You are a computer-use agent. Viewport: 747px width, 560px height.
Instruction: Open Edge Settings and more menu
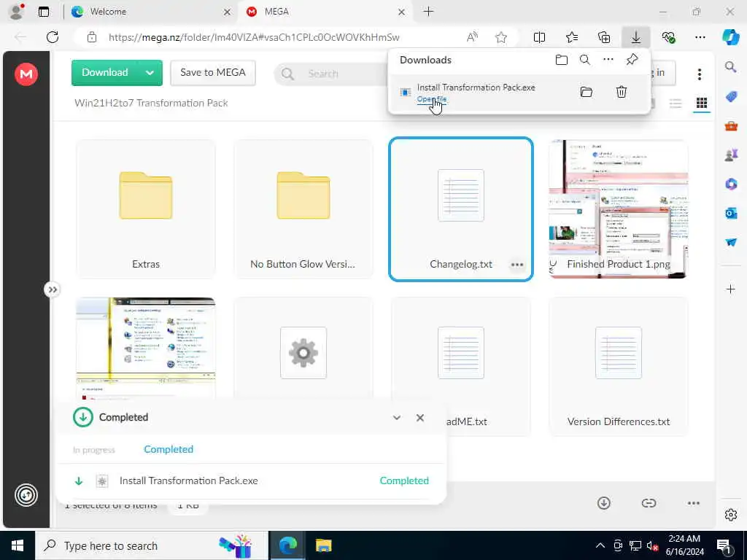700,37
